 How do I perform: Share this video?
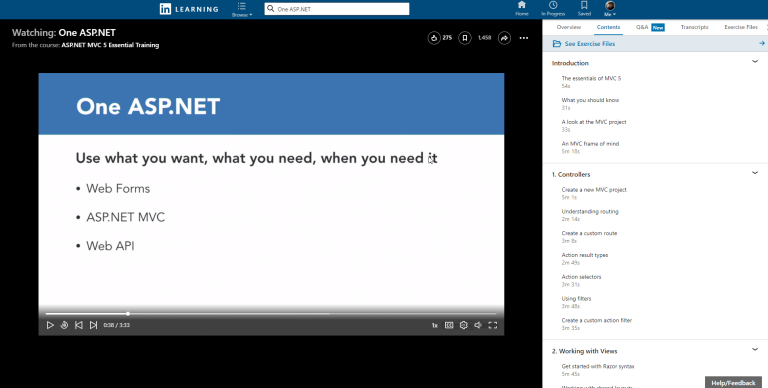click(504, 38)
